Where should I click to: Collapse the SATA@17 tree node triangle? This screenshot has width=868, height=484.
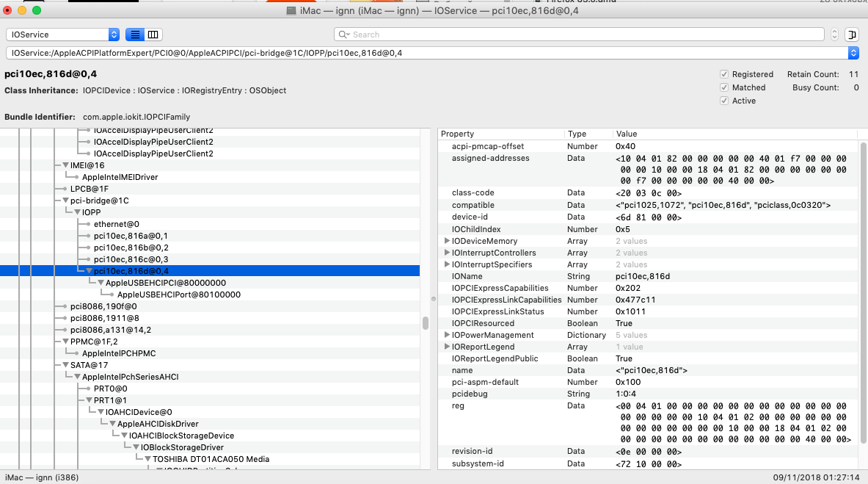(65, 365)
